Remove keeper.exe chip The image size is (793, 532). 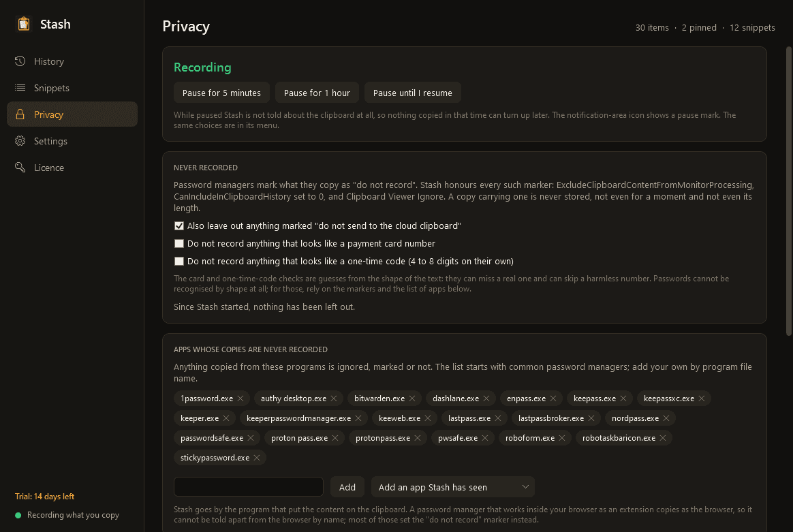226,418
